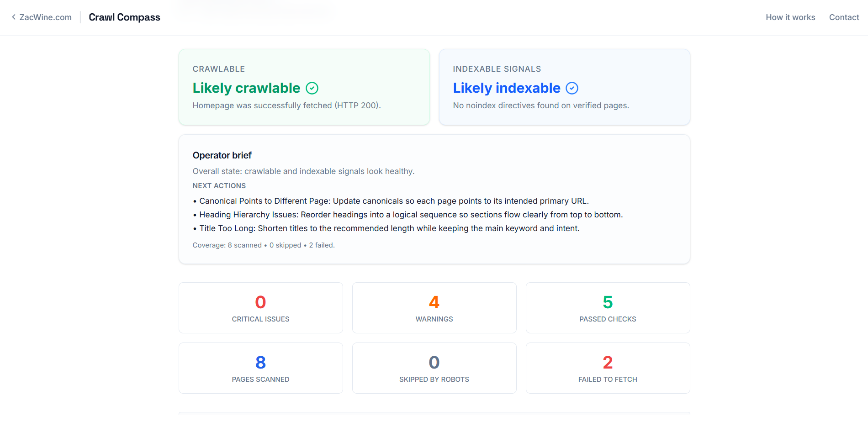Click the 'Overall state' summary sentence
Viewport: 868px width, 427px height.
pyautogui.click(x=303, y=171)
